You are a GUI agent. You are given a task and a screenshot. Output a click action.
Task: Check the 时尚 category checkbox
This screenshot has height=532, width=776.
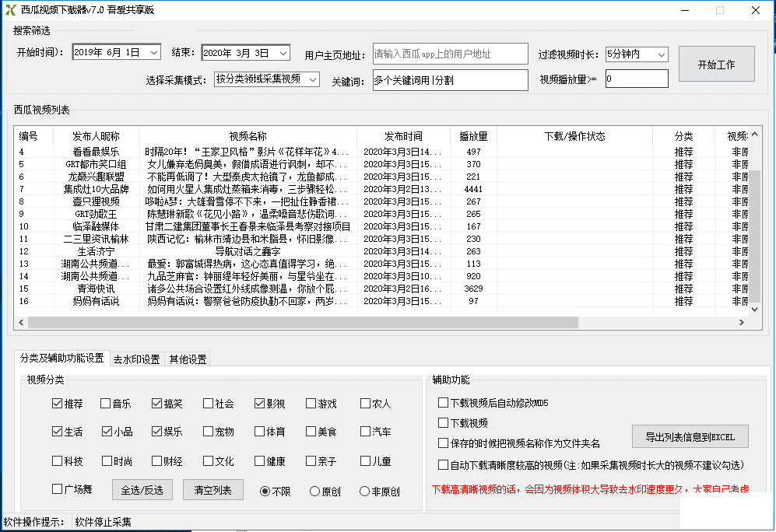click(107, 460)
